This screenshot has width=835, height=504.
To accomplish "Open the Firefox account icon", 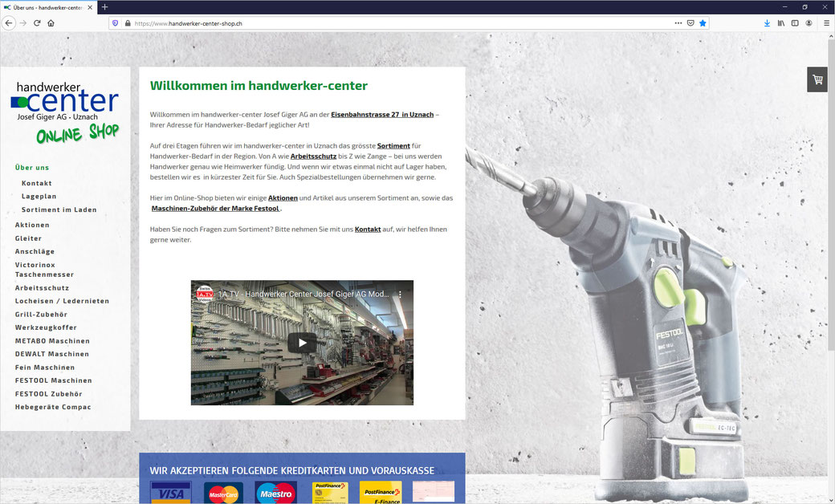I will coord(809,23).
